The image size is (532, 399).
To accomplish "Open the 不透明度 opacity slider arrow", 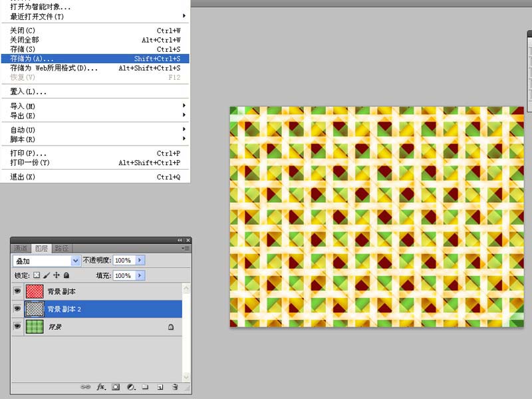I will 140,260.
